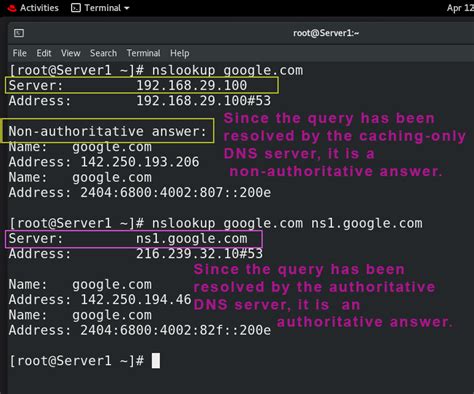The width and height of the screenshot is (474, 394).
Task: Click the 'nslookup google.com ns1.google.com' command
Action: pos(287,223)
